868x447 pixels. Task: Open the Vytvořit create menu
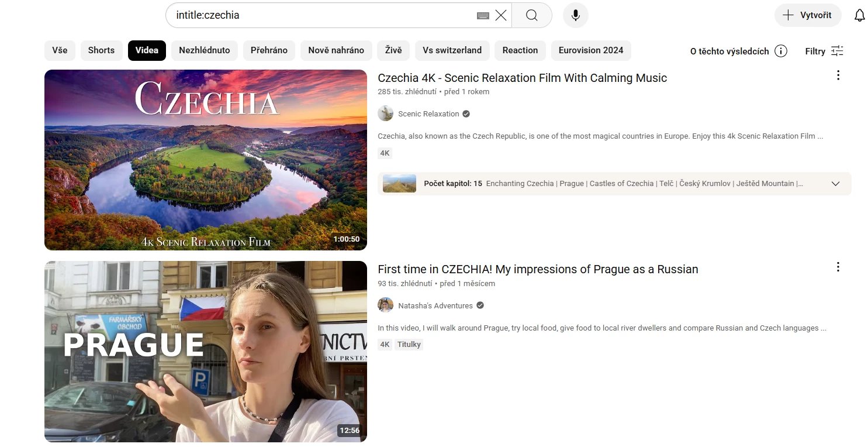tap(807, 15)
